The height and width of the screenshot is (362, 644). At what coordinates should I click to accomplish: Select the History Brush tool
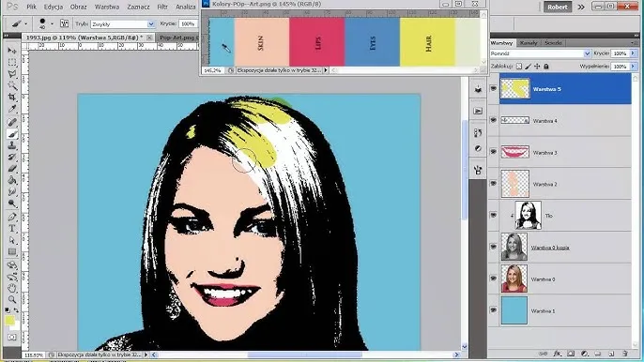[12, 158]
